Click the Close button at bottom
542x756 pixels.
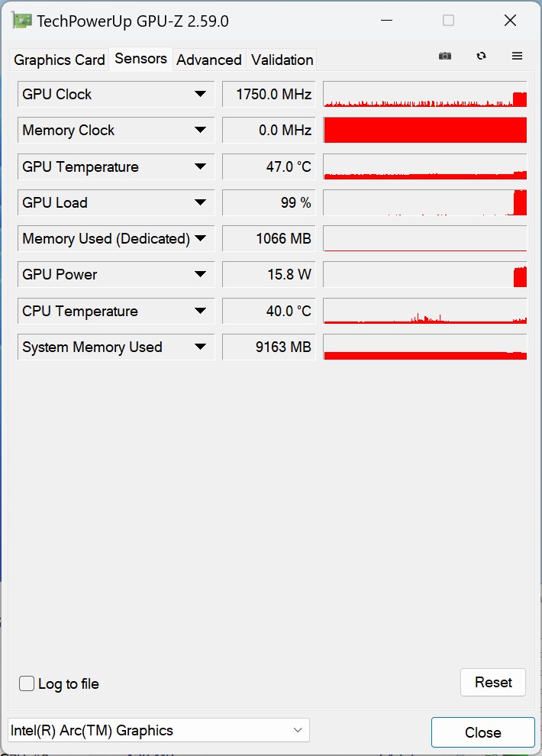482,732
